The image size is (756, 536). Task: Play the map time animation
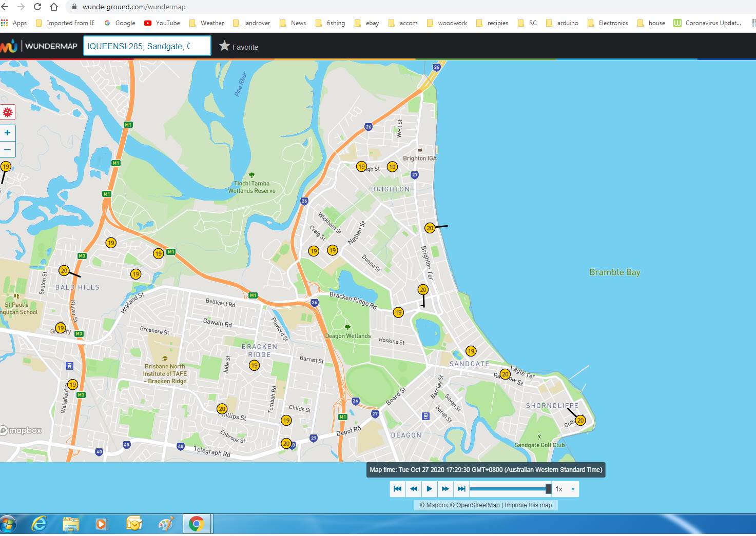(x=430, y=489)
